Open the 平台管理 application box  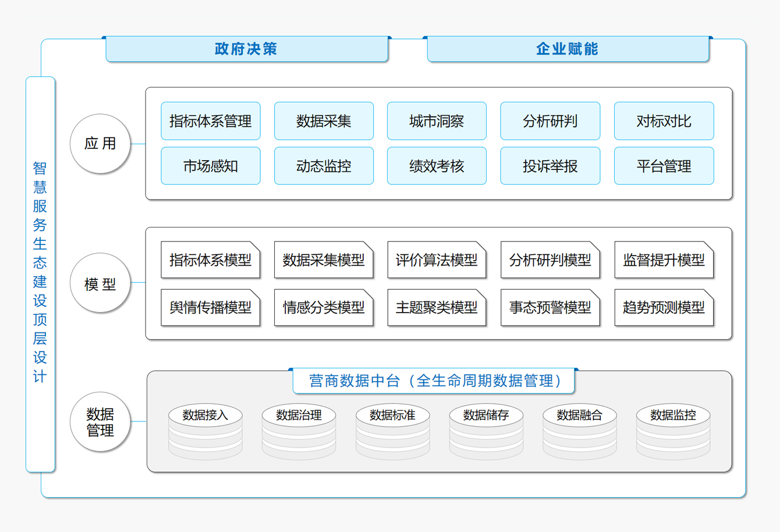[x=664, y=166]
